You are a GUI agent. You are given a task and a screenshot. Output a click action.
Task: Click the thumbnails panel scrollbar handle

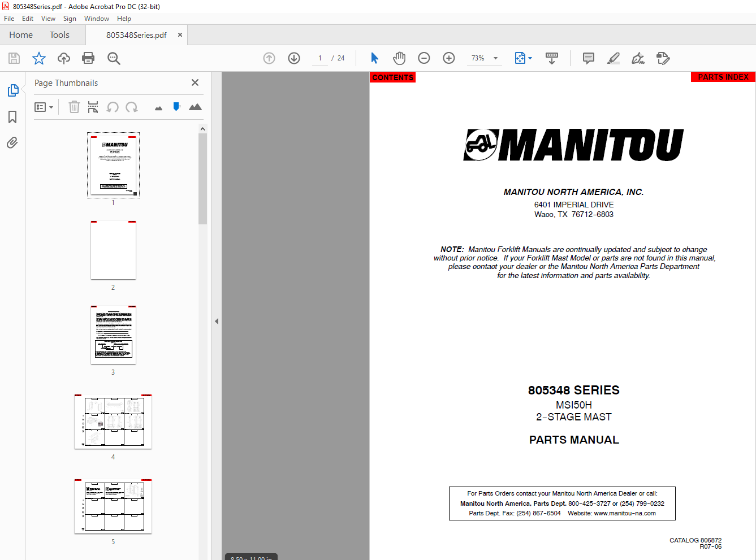click(x=203, y=179)
